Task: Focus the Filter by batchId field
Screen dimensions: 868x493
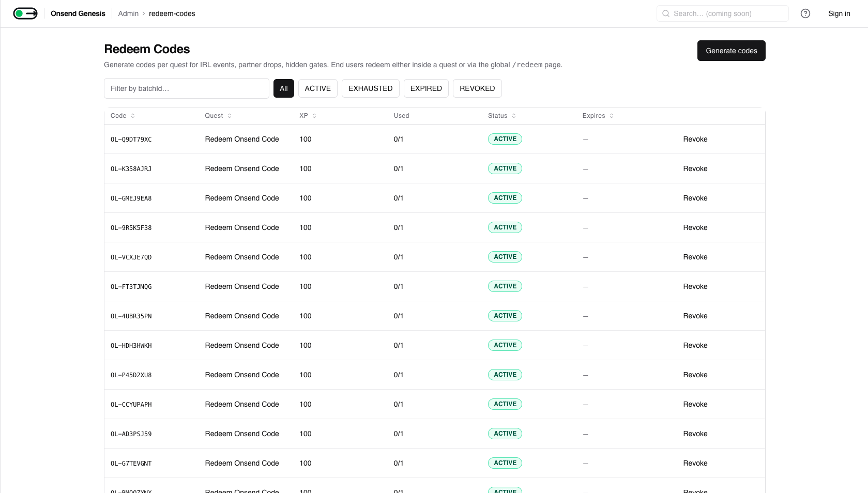Action: point(187,88)
